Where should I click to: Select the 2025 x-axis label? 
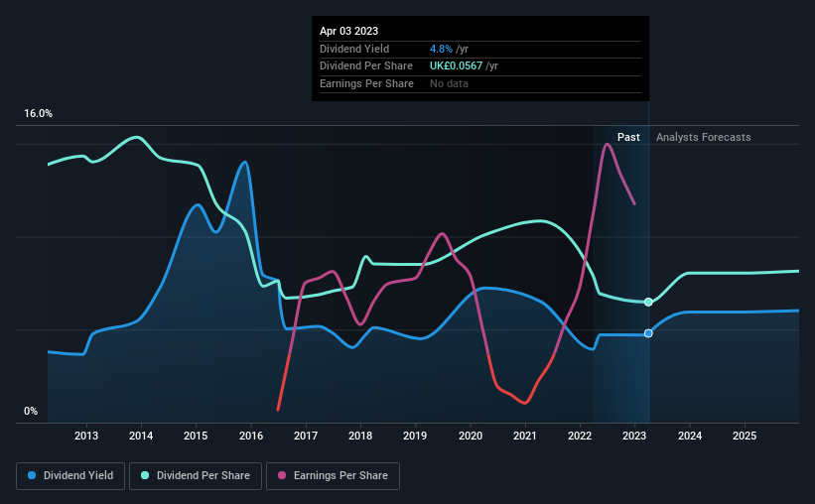click(745, 436)
